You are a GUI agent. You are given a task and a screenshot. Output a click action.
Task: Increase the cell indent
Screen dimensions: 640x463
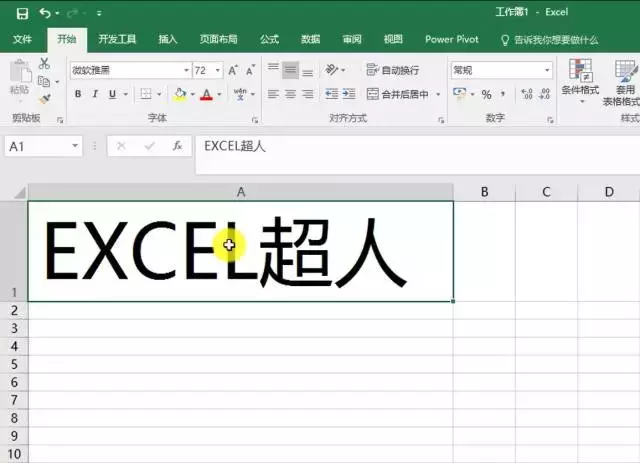tap(349, 94)
